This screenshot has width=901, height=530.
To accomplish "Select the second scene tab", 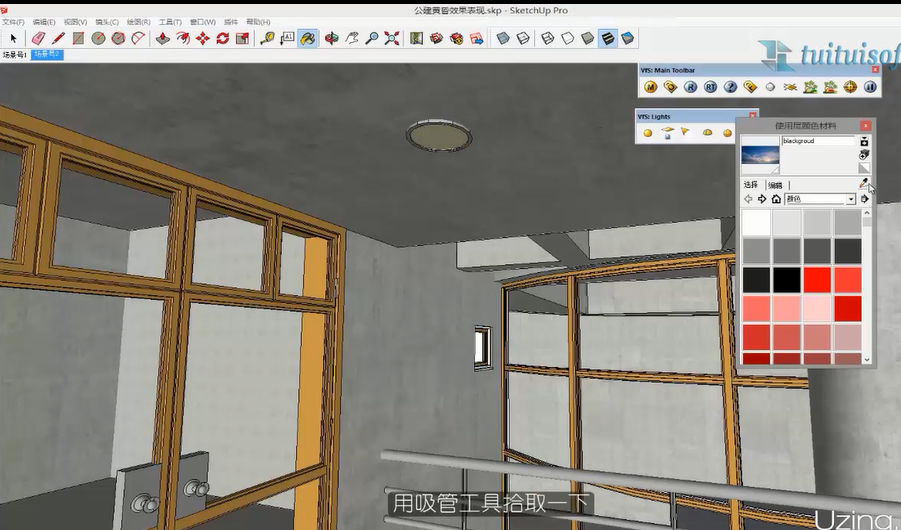I will 47,55.
